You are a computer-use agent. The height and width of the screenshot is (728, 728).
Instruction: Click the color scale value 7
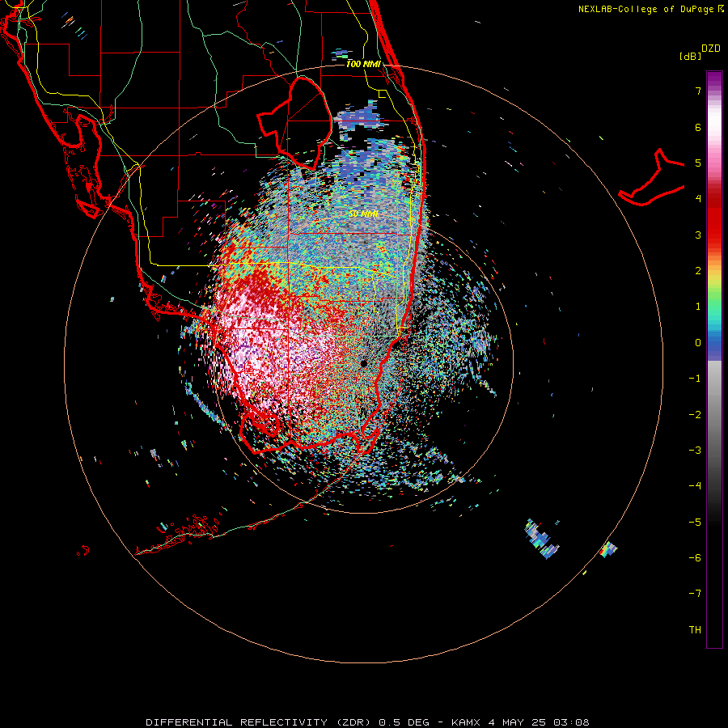(x=698, y=91)
